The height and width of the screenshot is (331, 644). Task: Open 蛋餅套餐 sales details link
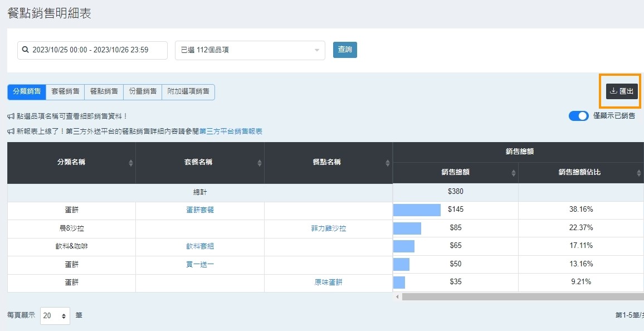pos(200,210)
